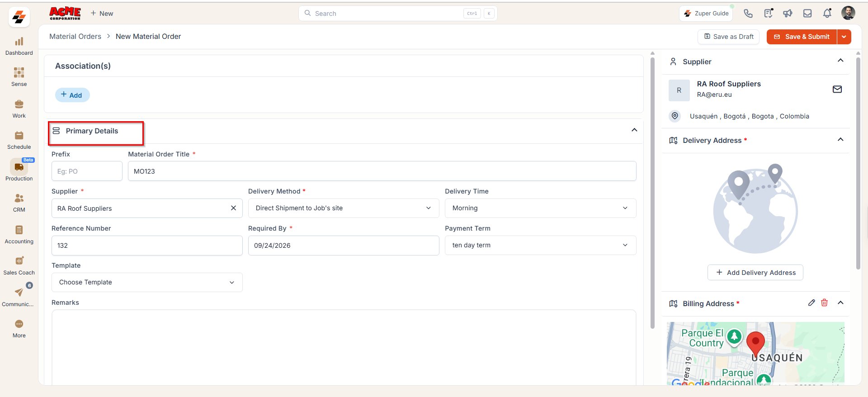Click the Reference Number field
Screen dimensions: 868x397
(147, 246)
